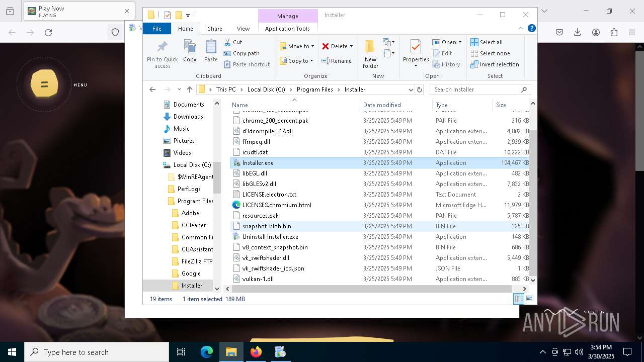The image size is (644, 362).
Task: Collapse the ribbon with the chevron
Action: click(x=521, y=29)
